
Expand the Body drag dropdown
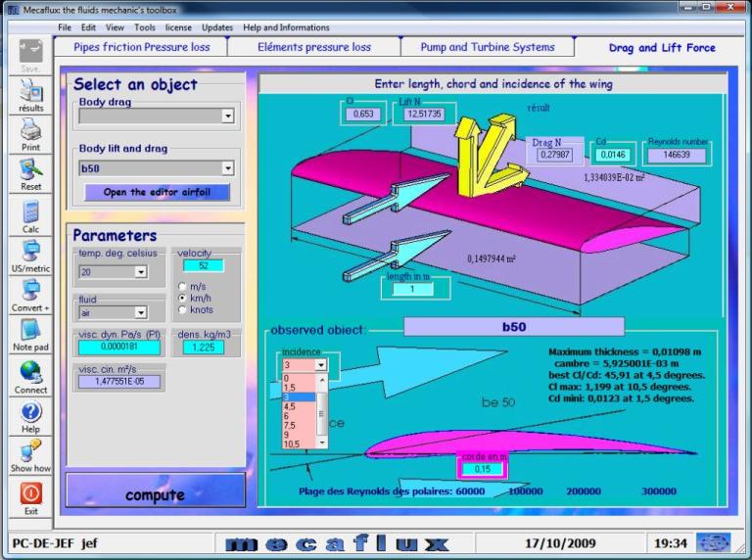pos(227,116)
